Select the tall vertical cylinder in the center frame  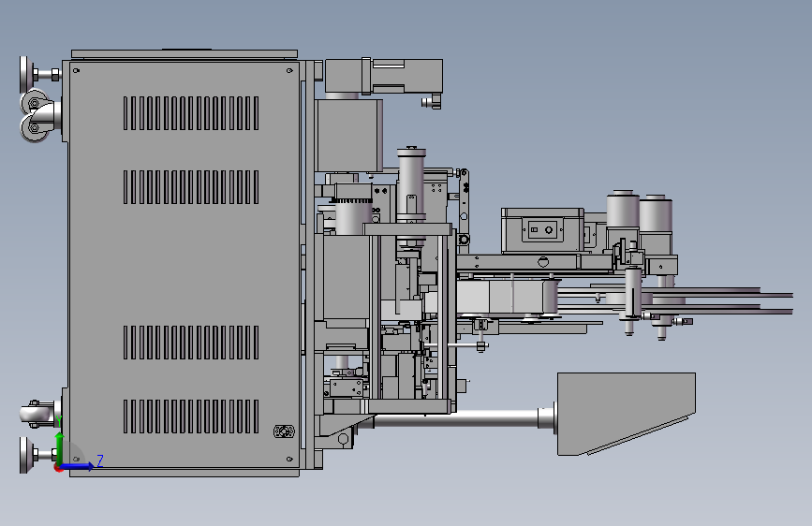[x=411, y=197]
